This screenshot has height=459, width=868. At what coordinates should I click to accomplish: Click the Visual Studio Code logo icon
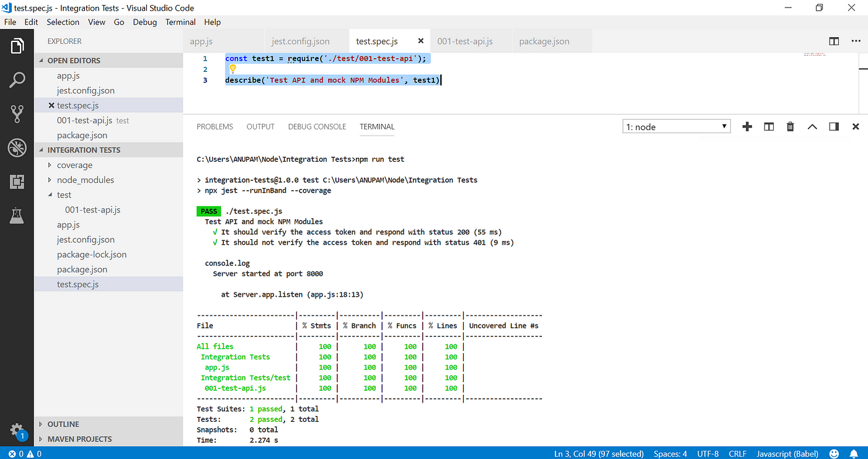coord(7,7)
